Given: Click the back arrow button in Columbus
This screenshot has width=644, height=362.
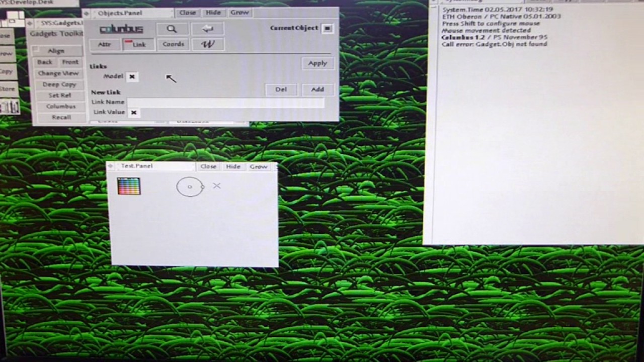Looking at the screenshot, I should (208, 29).
